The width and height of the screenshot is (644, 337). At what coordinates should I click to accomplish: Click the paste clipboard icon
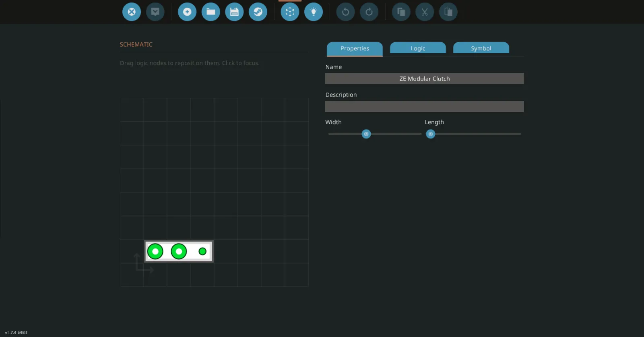point(448,12)
